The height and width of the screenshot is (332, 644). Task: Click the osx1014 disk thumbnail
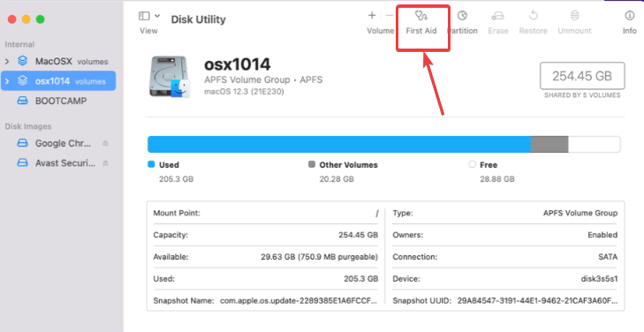point(170,77)
